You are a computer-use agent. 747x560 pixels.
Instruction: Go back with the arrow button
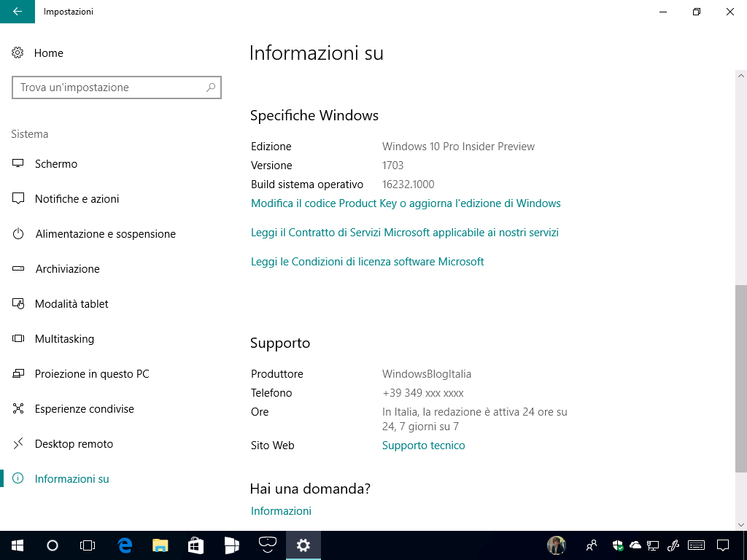pyautogui.click(x=18, y=12)
